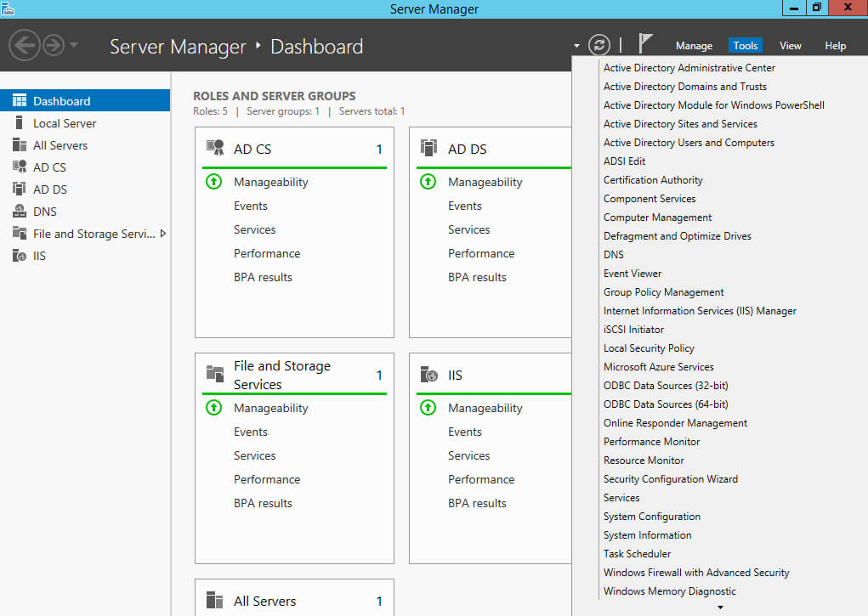
Task: Click the All Servers sidebar icon
Action: pos(20,145)
